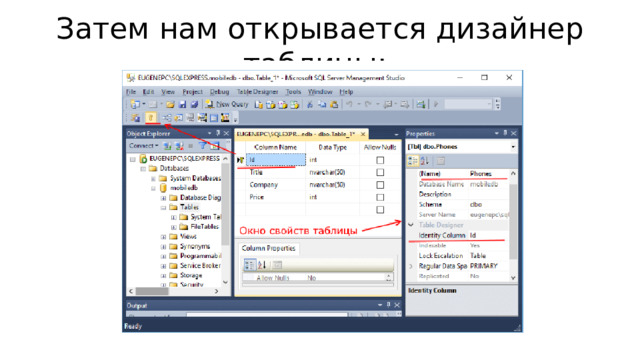640x360 pixels.
Task: Click the Save floppy disk icon
Action: tap(182, 104)
